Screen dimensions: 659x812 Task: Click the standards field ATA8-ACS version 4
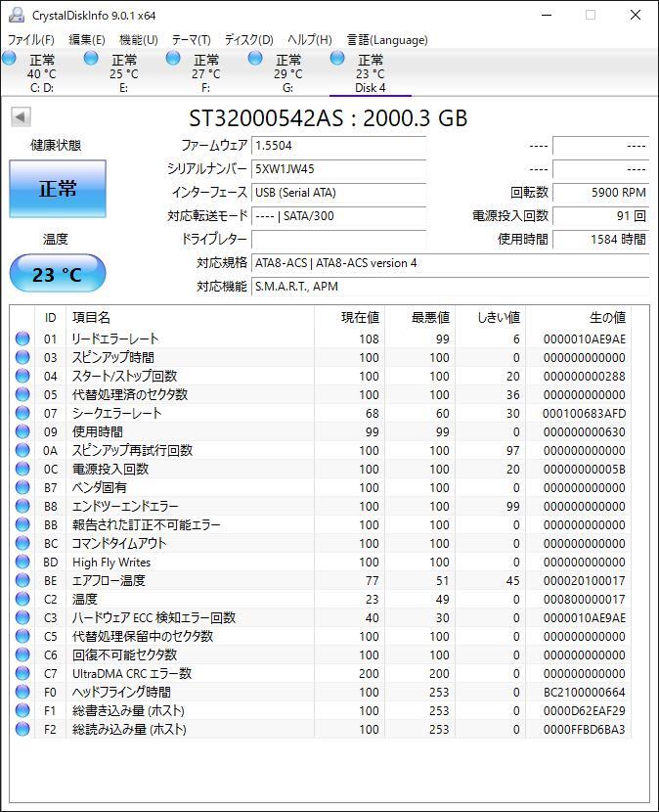click(x=451, y=263)
